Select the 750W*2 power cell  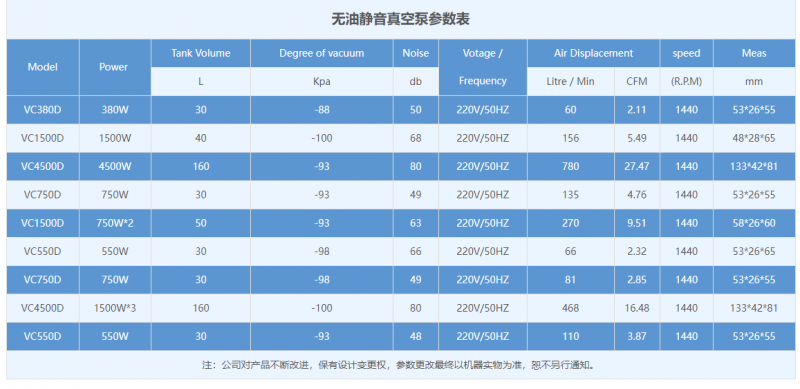[x=115, y=223]
